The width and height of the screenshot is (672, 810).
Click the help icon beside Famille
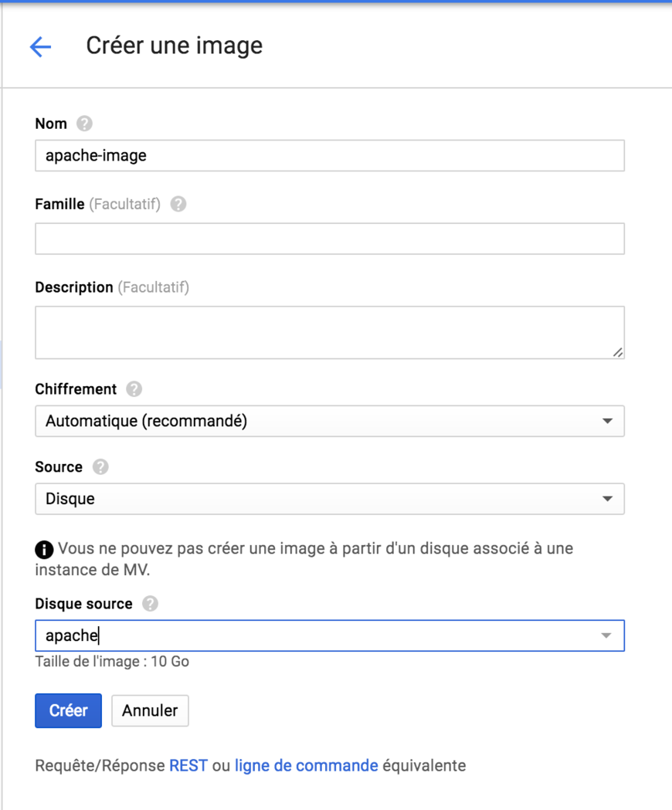click(177, 203)
